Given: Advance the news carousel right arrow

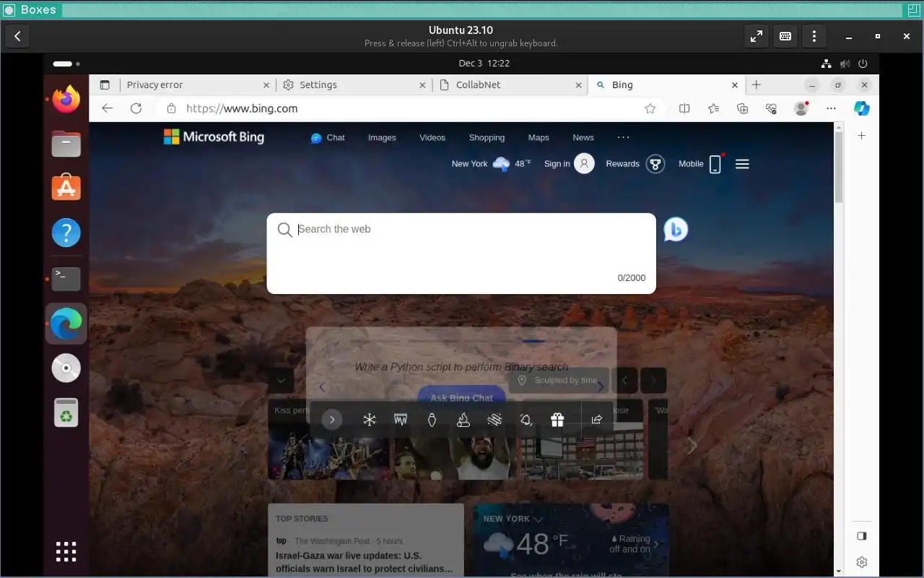Looking at the screenshot, I should click(692, 446).
